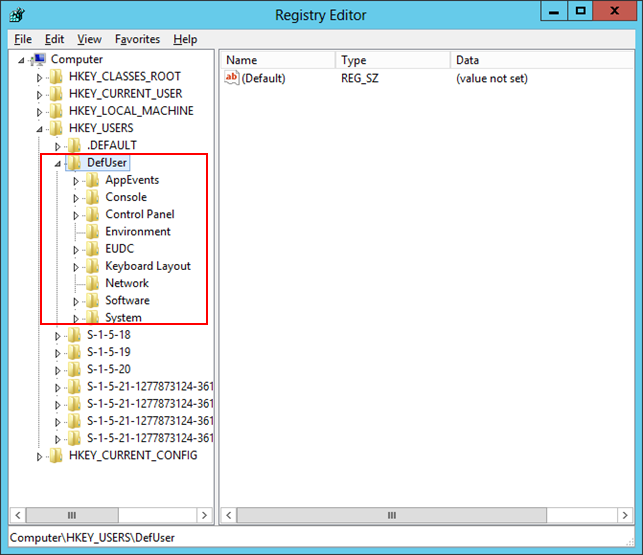Screen dimensions: 643x555
Task: Click the HKEY_LOCAL_MACHINE folder icon
Action: (56, 111)
